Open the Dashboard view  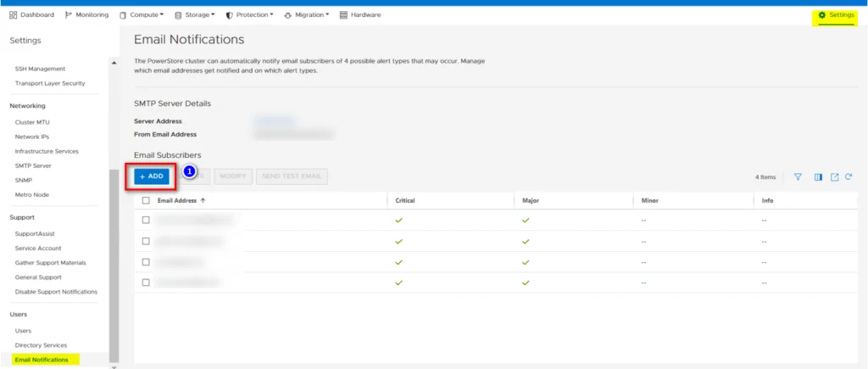click(x=31, y=15)
